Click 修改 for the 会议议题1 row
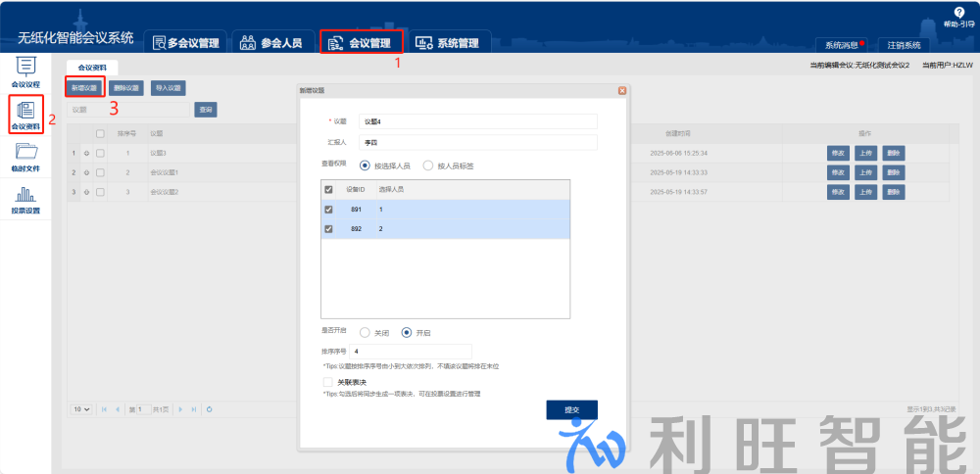Viewport: 980px width, 474px height. tap(838, 172)
